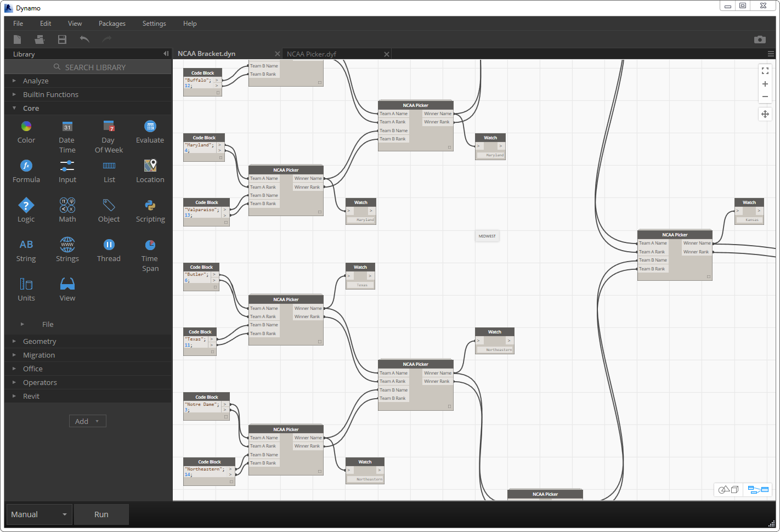Viewport: 780px width, 532px height.
Task: Open the Input category icon
Action: click(x=67, y=166)
